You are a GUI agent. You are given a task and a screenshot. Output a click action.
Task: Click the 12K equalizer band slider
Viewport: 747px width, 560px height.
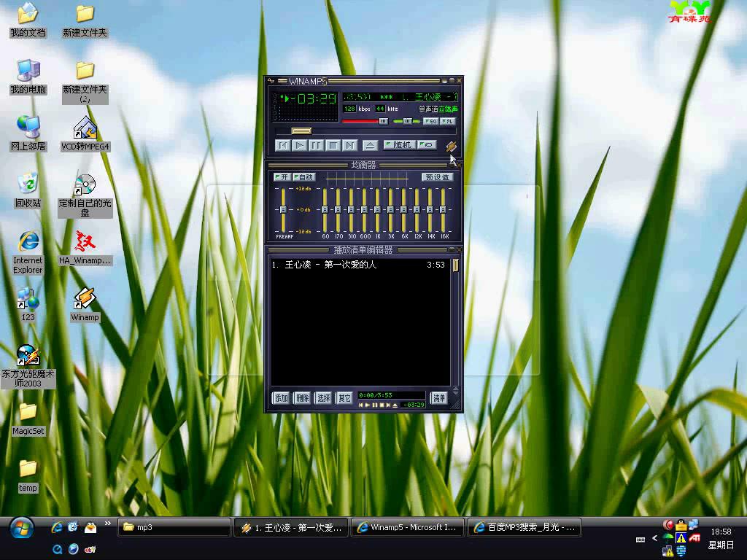point(417,210)
